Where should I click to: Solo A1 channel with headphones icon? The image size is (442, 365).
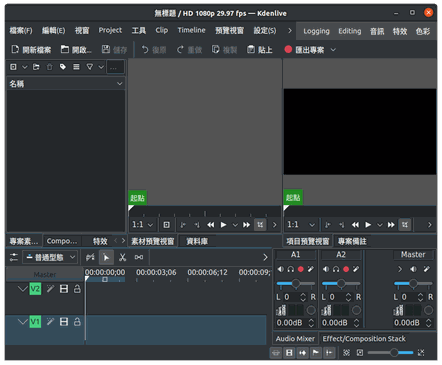point(291,269)
